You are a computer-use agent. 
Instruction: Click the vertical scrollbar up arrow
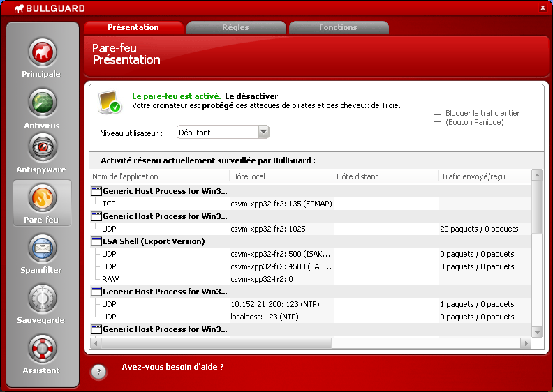click(537, 175)
